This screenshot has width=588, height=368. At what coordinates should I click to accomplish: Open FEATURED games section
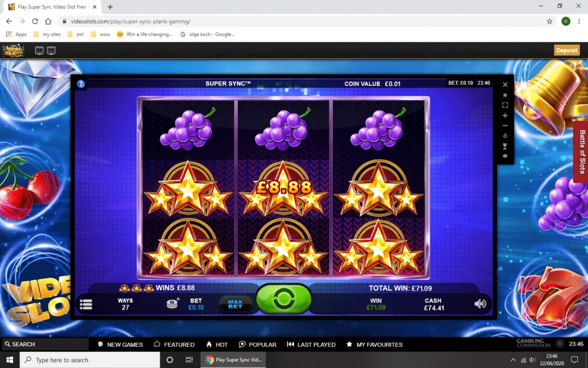(x=174, y=344)
